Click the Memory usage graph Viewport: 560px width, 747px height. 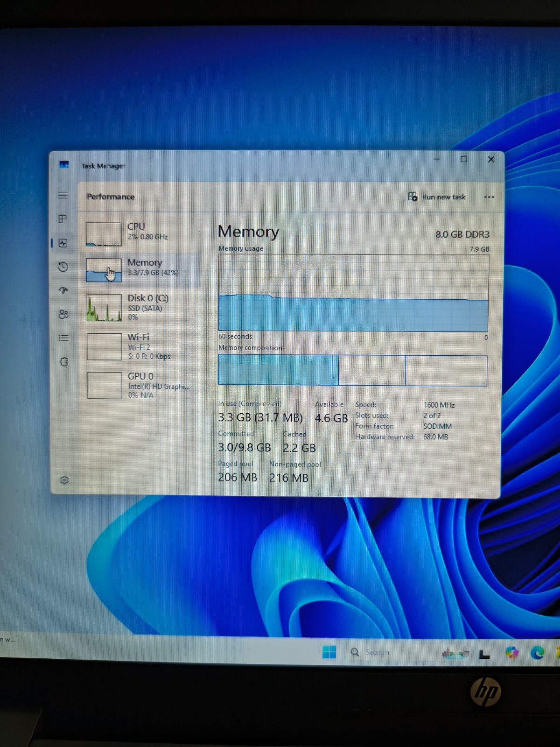pyautogui.click(x=353, y=293)
